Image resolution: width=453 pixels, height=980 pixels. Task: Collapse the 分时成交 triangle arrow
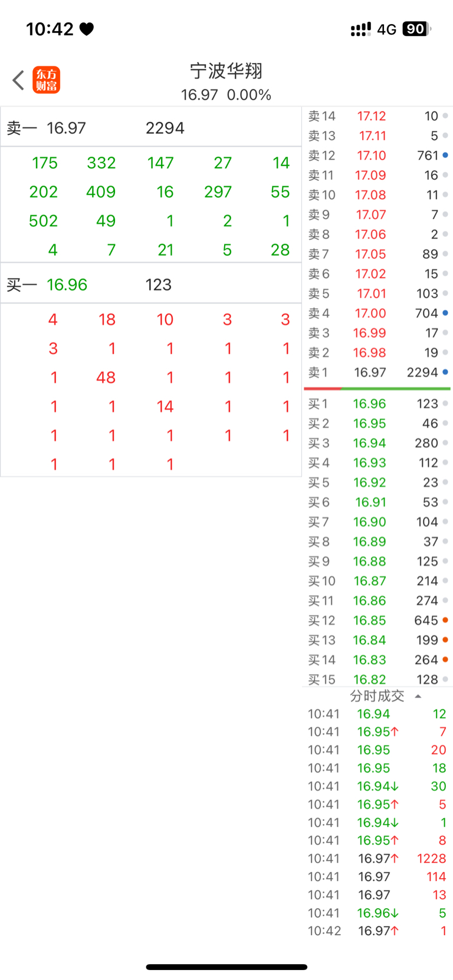coord(418,697)
